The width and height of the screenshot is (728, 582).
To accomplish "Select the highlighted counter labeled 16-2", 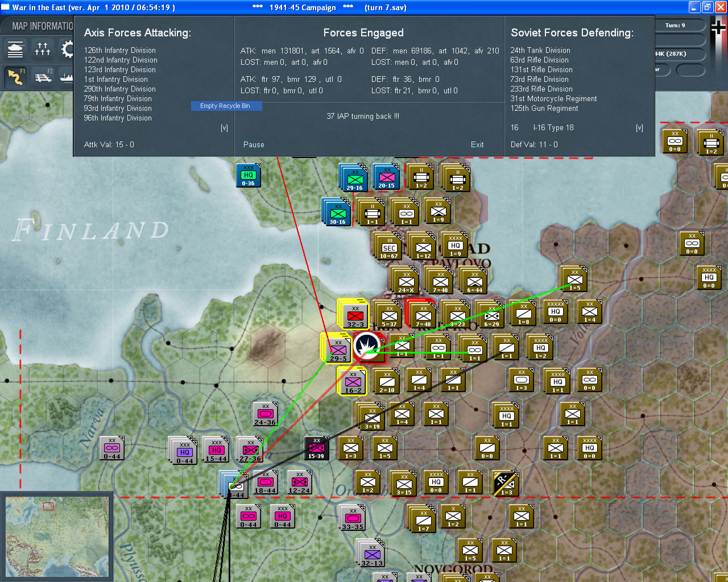I will pyautogui.click(x=353, y=383).
